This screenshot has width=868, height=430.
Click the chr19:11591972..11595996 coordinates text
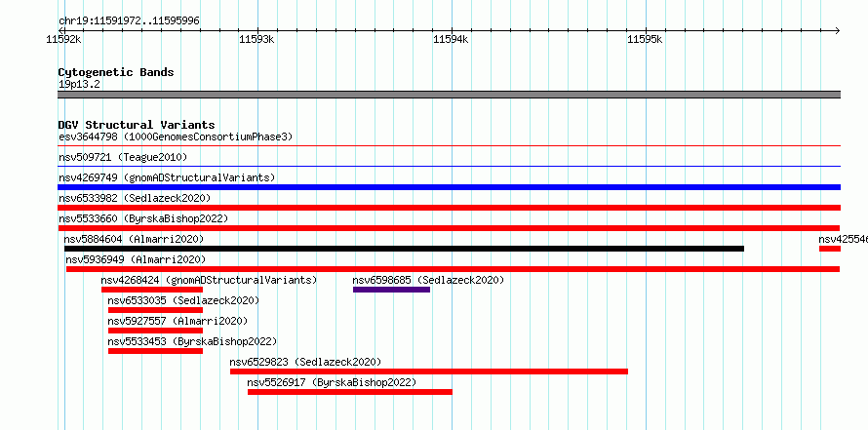point(129,21)
